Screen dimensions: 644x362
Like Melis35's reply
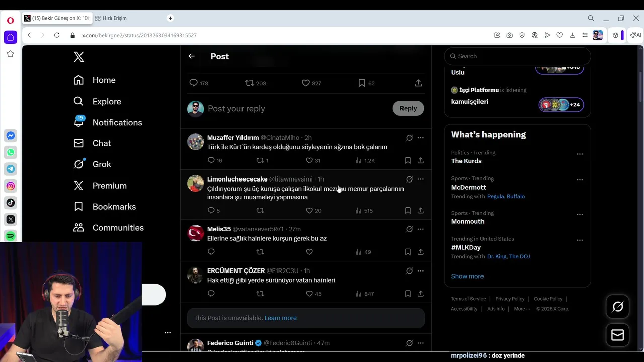click(309, 252)
